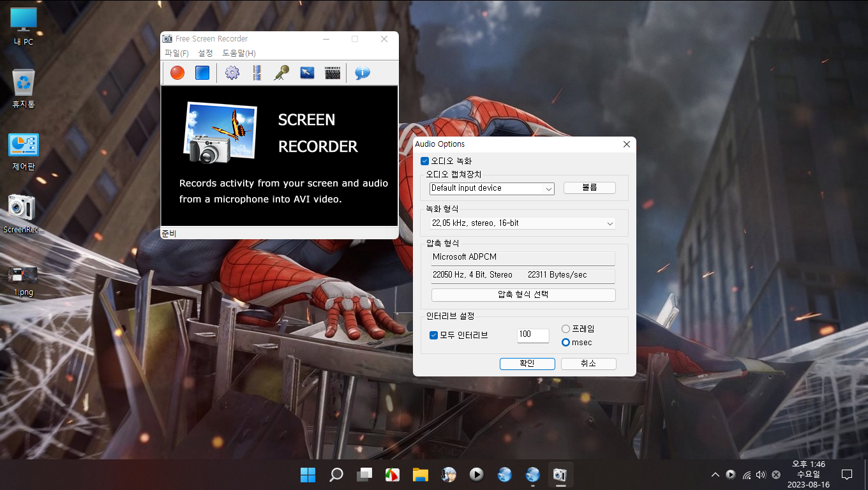868x490 pixels.
Task: Toggle the 모두 인터리브 checkbox
Action: [434, 335]
